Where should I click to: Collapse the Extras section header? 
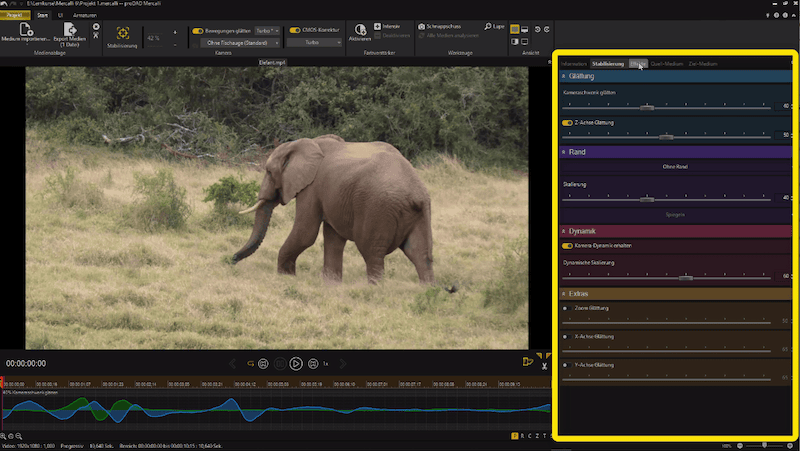[x=564, y=293]
